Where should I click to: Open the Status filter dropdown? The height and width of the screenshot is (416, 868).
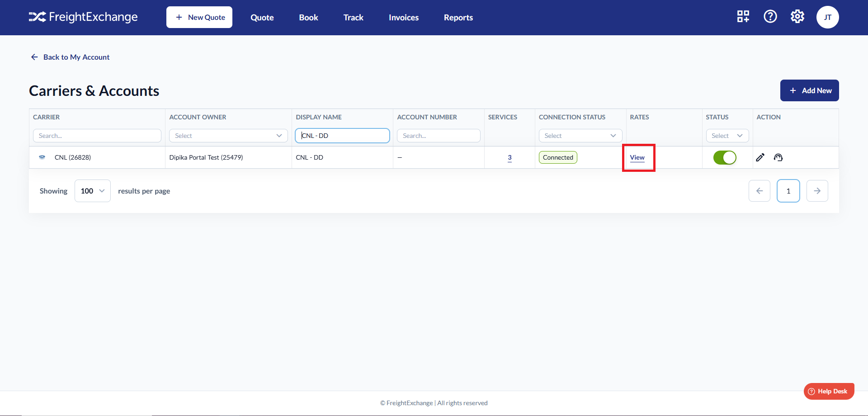point(727,136)
